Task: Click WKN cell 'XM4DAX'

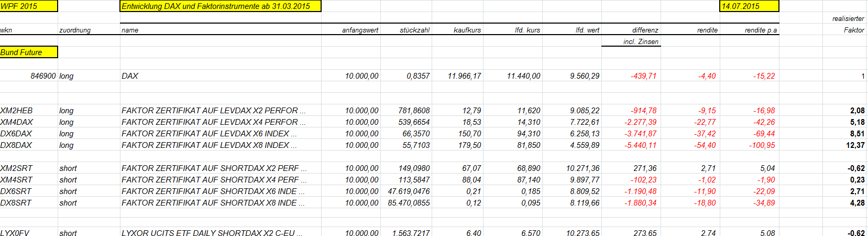Action: [x=16, y=122]
